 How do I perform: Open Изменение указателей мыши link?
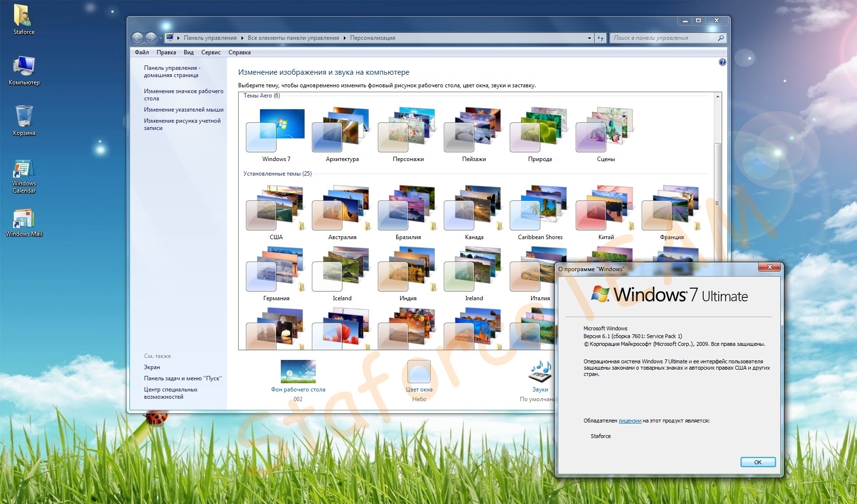[x=184, y=110]
